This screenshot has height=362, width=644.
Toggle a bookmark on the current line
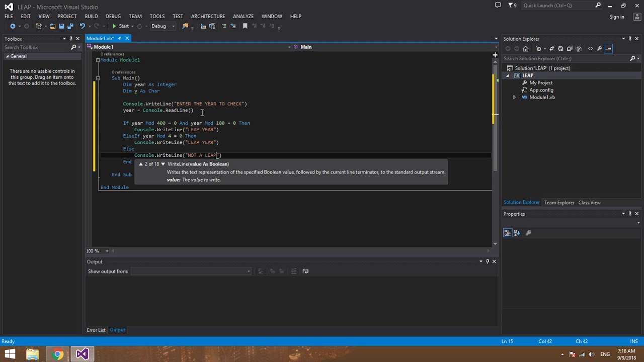245,26
